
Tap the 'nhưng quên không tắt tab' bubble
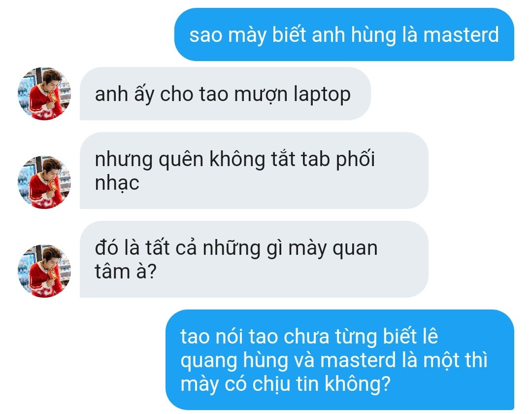254,171
